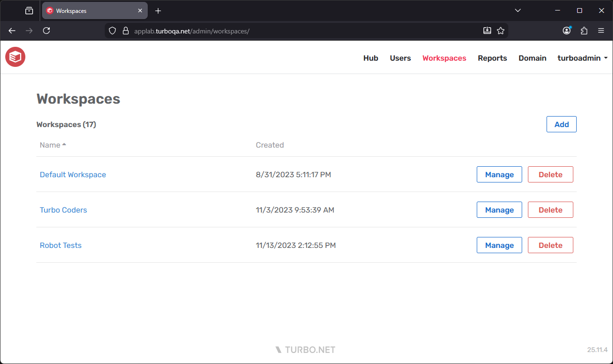Click the Add workspace button
Screen dimensions: 613x364
(561, 124)
